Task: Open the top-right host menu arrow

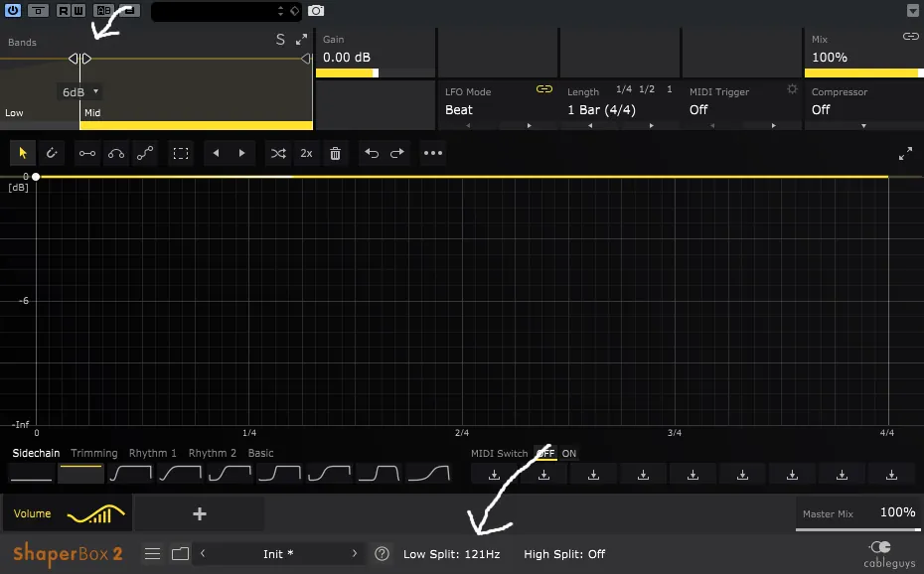Action: point(912,11)
